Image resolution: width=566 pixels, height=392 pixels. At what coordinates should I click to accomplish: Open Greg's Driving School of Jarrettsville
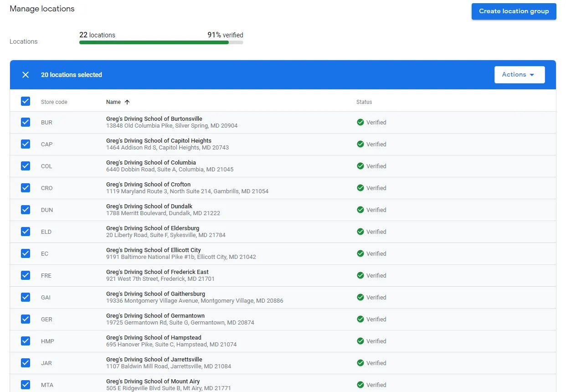(154, 359)
